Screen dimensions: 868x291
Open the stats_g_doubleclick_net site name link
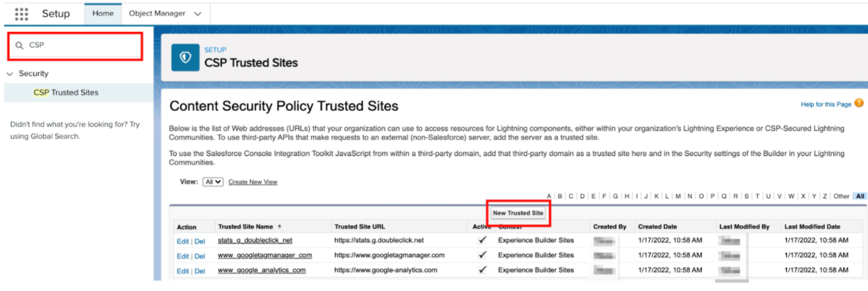255,240
